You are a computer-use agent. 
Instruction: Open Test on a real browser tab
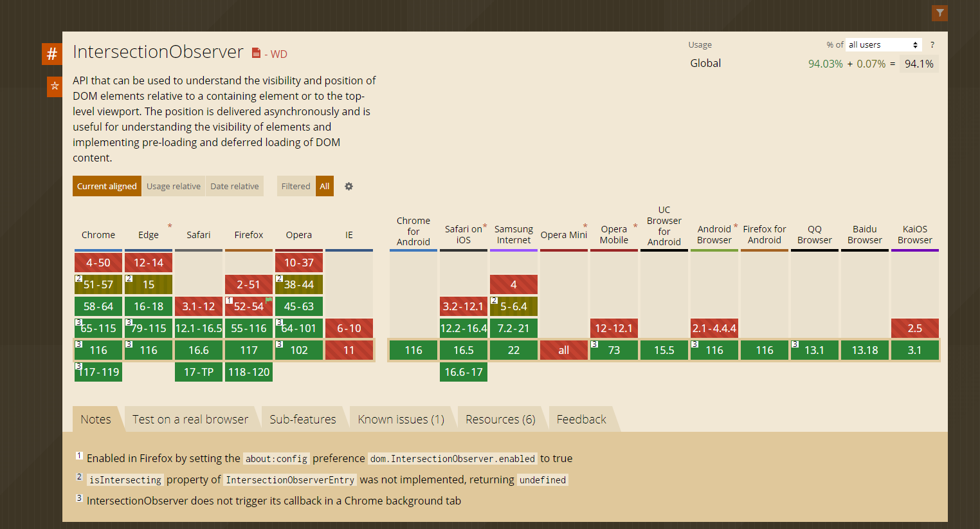tap(190, 419)
